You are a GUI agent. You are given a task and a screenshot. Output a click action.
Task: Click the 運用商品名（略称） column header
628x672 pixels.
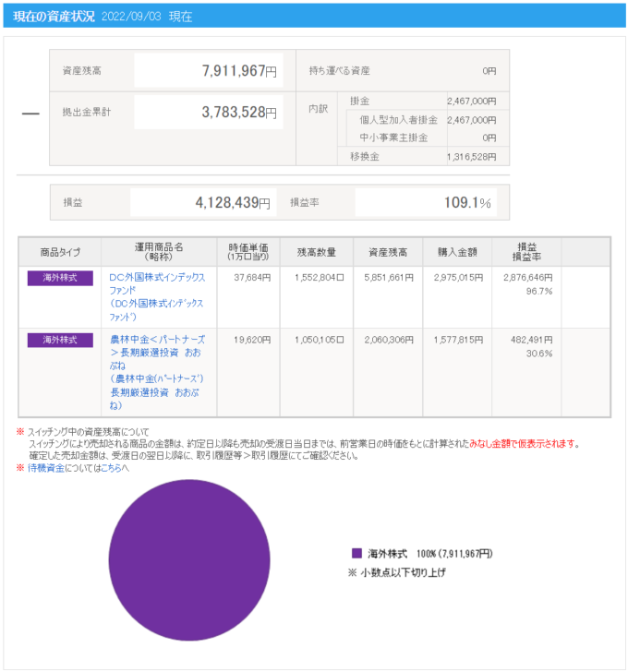[x=159, y=252]
